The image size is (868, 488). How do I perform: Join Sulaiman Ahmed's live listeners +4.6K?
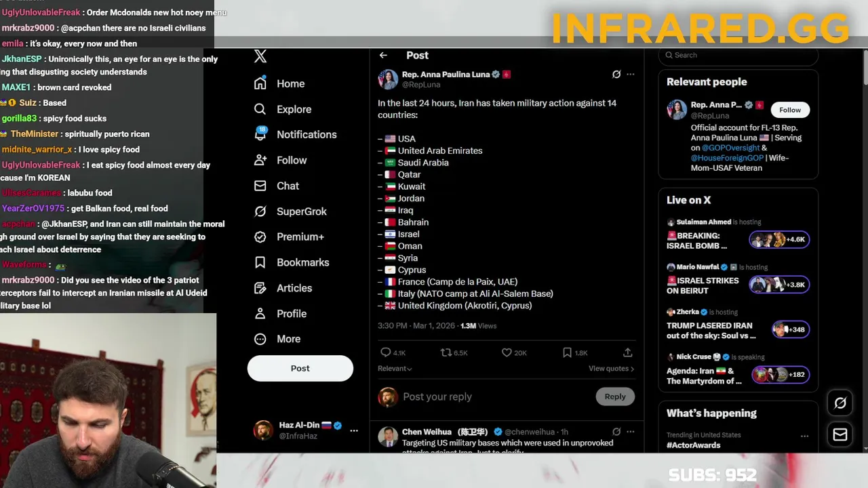[x=779, y=239]
